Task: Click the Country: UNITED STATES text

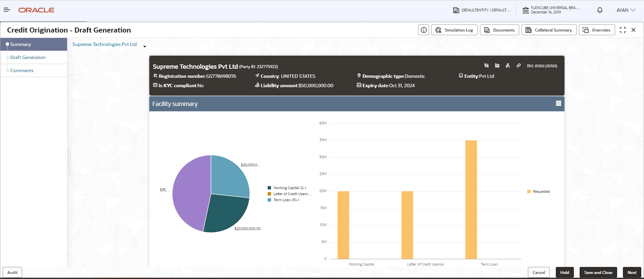Action: [x=288, y=76]
